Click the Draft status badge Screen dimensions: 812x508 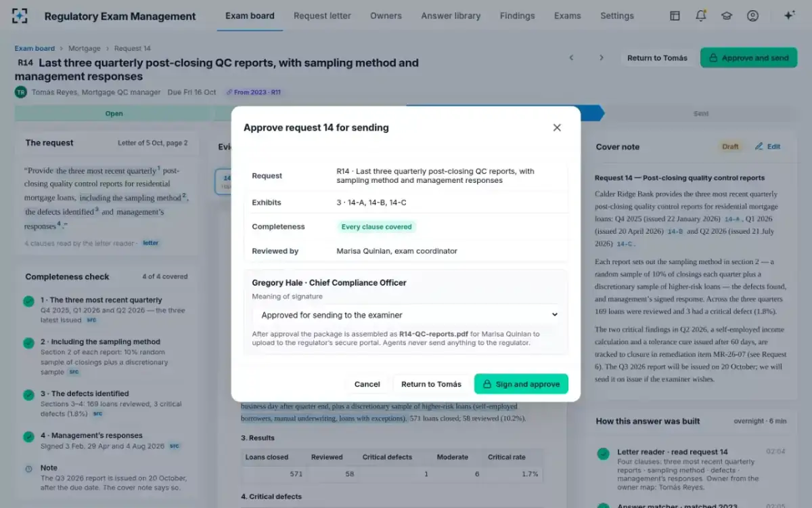(x=730, y=146)
